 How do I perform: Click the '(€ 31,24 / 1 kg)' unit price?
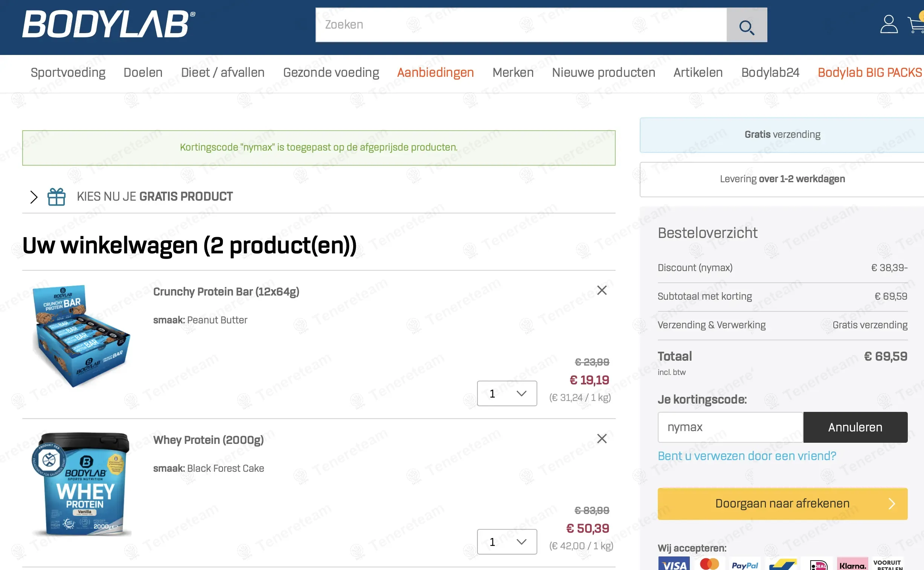[x=580, y=398]
